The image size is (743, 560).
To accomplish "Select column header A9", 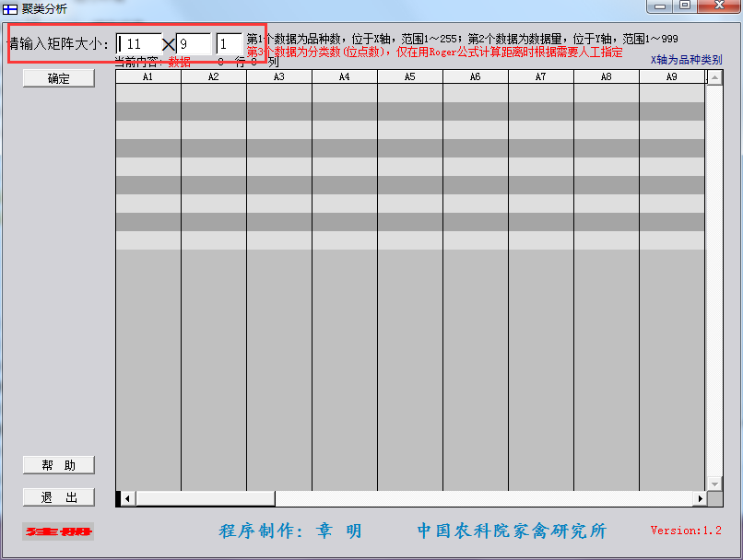I will (672, 76).
